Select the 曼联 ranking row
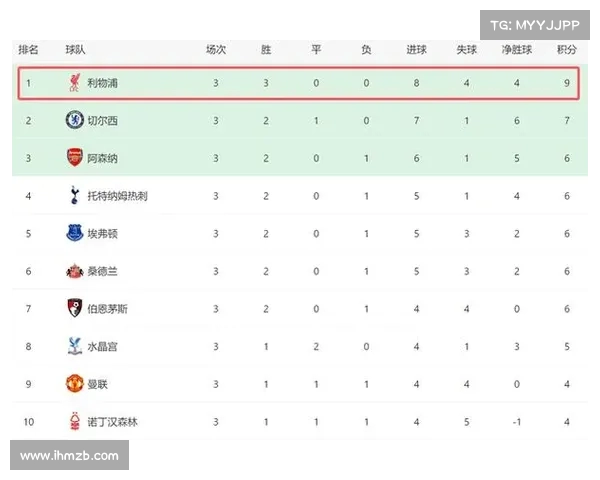Screen dimensions: 600x480 (300, 384)
